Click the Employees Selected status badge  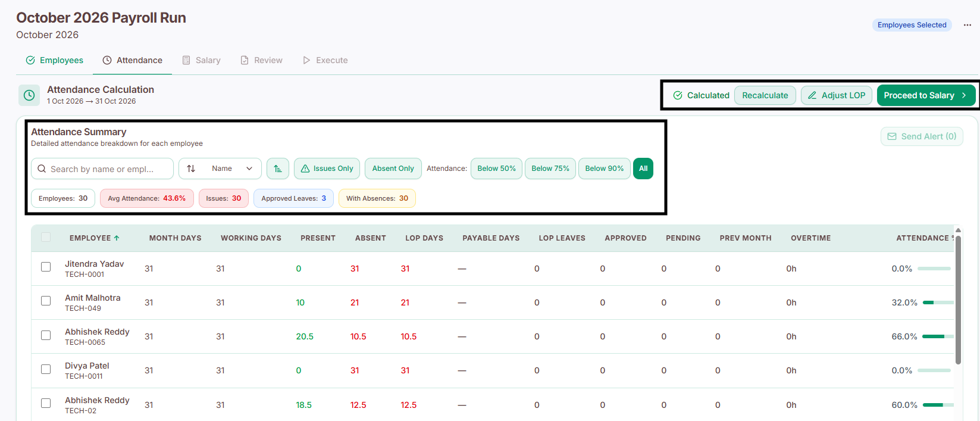(x=912, y=25)
